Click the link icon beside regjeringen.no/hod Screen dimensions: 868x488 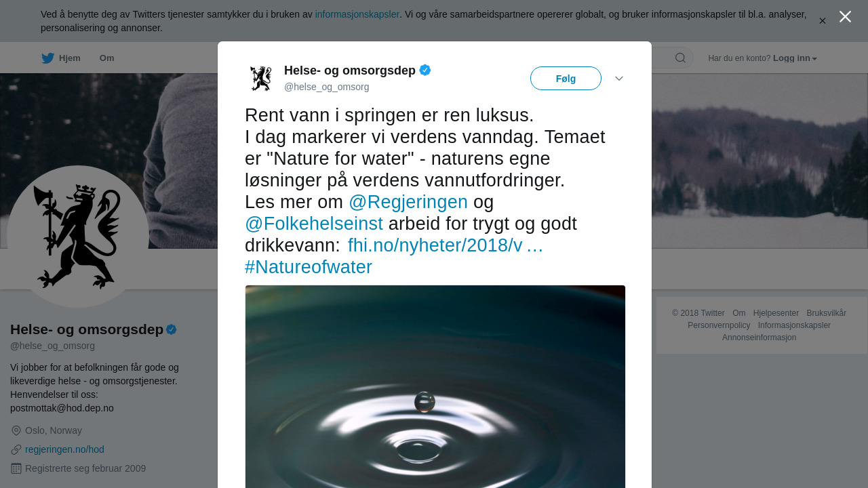(16, 449)
